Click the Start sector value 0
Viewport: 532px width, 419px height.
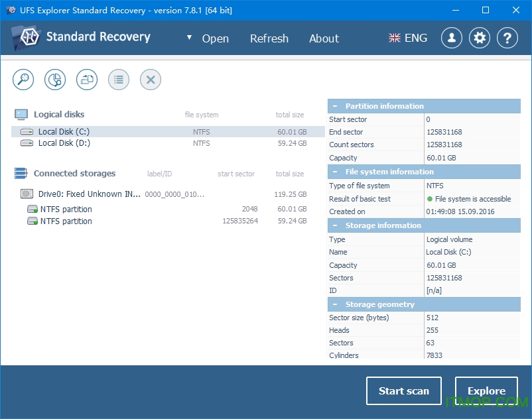click(x=428, y=119)
